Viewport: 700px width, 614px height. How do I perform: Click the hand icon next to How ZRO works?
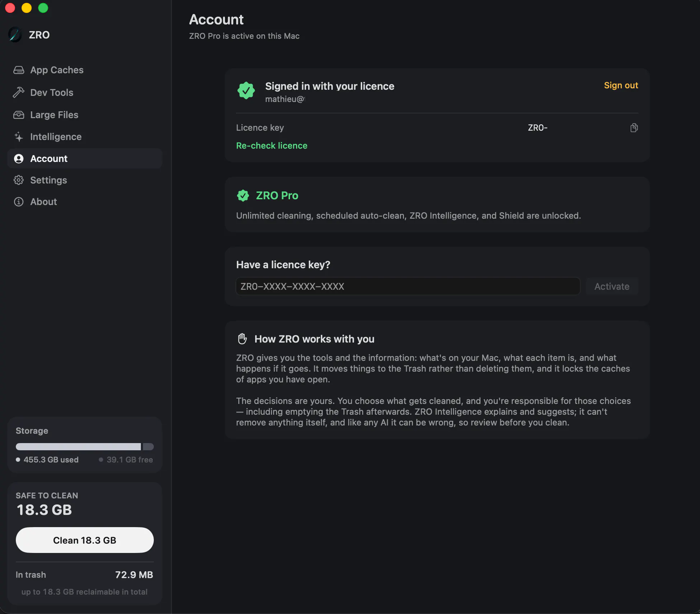pyautogui.click(x=243, y=339)
